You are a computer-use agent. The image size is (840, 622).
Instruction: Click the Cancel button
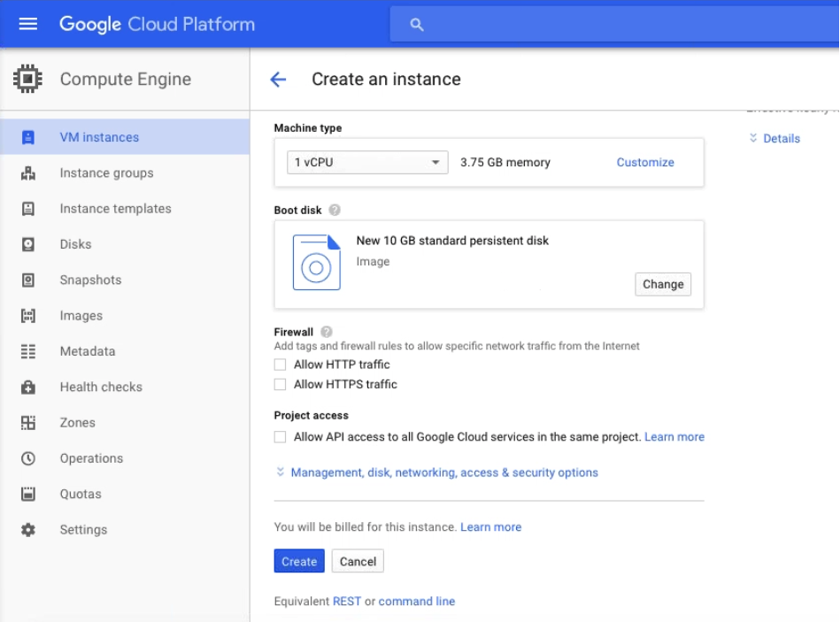[358, 562]
